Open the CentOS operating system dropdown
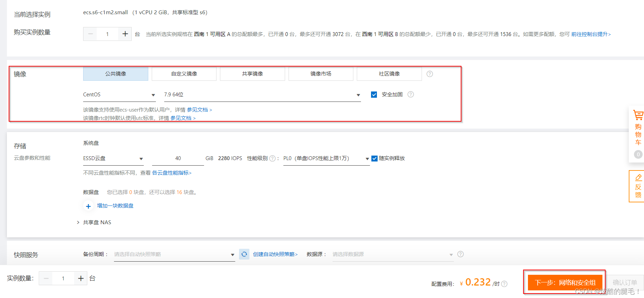Viewport: 644px width, 298px height. tap(119, 95)
